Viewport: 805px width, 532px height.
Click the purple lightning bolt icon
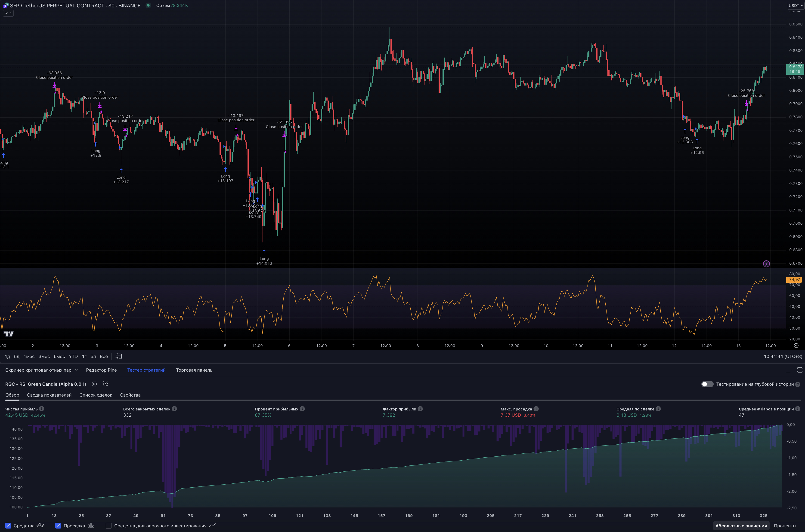click(766, 264)
